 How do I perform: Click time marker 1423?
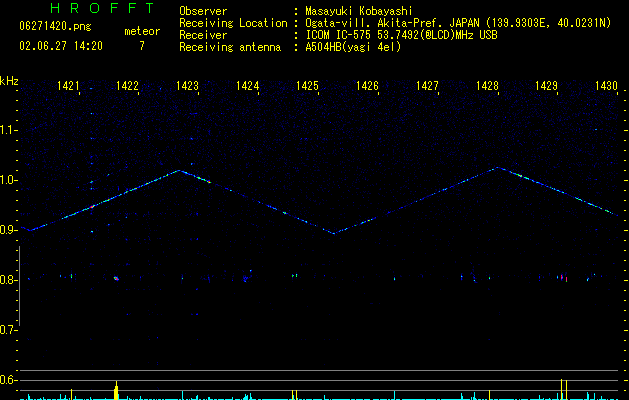click(x=187, y=86)
